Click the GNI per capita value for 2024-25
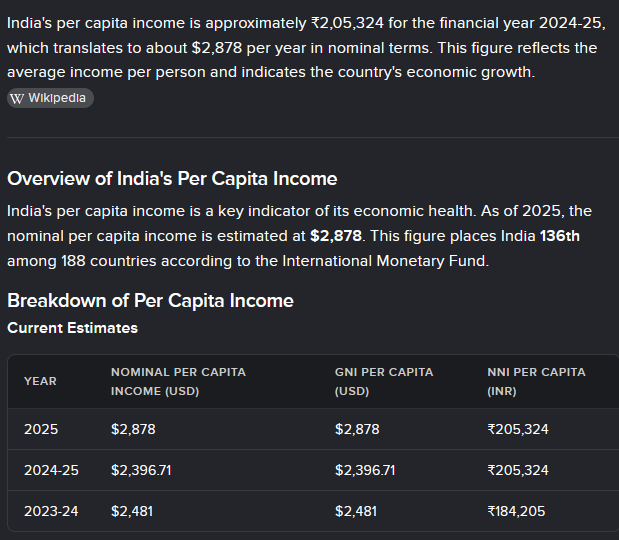619x540 pixels. coord(365,470)
